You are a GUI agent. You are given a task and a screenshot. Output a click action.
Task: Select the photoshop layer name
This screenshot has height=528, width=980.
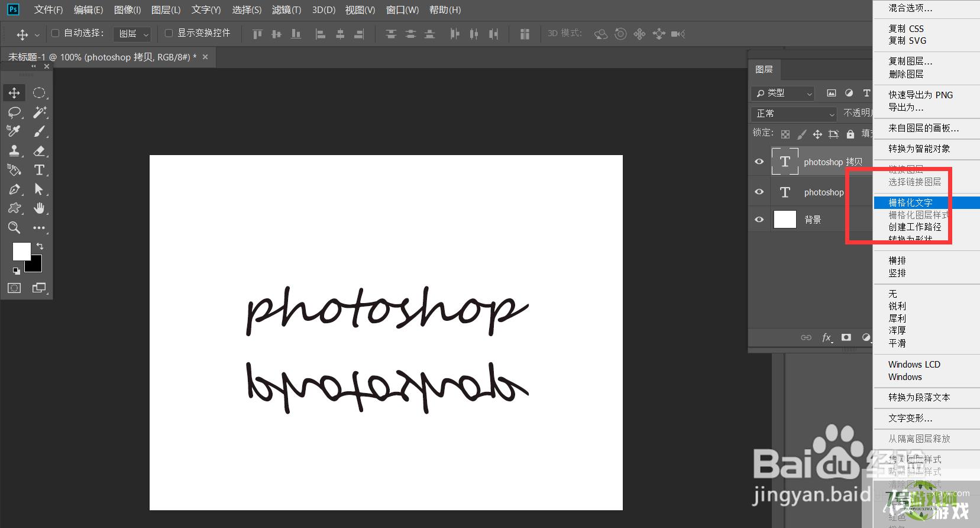(824, 192)
